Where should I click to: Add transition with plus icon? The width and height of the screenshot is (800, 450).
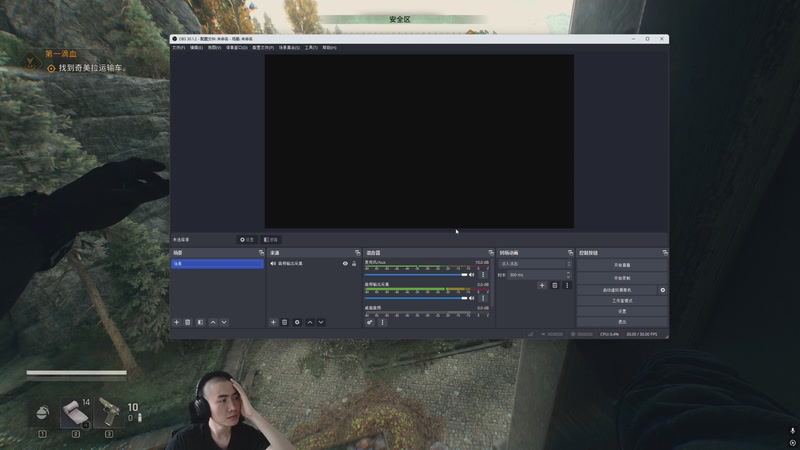click(542, 286)
